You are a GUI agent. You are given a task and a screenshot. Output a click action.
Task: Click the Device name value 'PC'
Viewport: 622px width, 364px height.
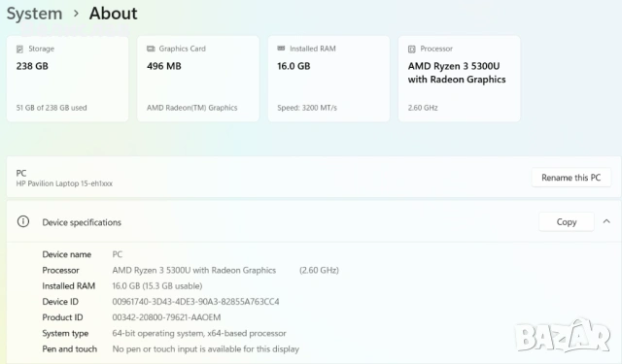click(118, 254)
